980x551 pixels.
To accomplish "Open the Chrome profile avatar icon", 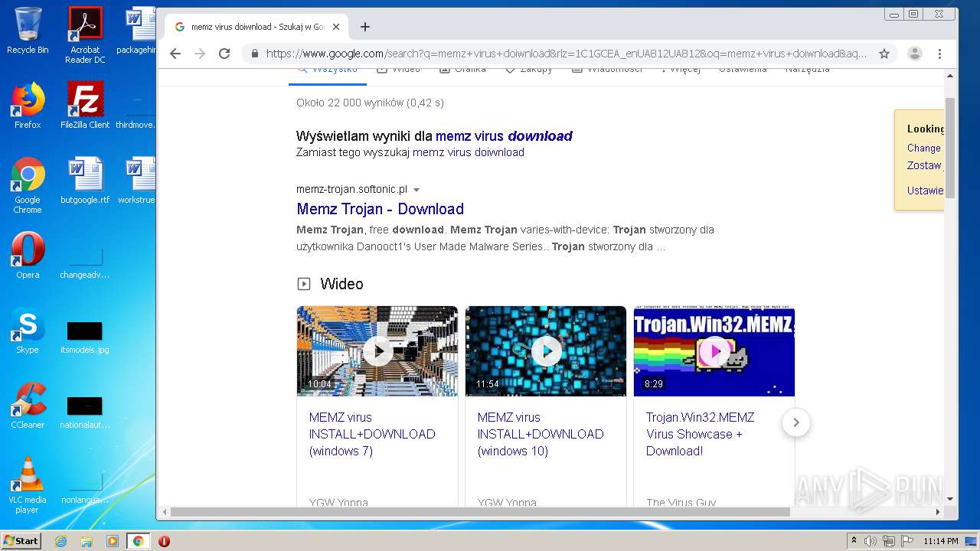I will pos(915,54).
